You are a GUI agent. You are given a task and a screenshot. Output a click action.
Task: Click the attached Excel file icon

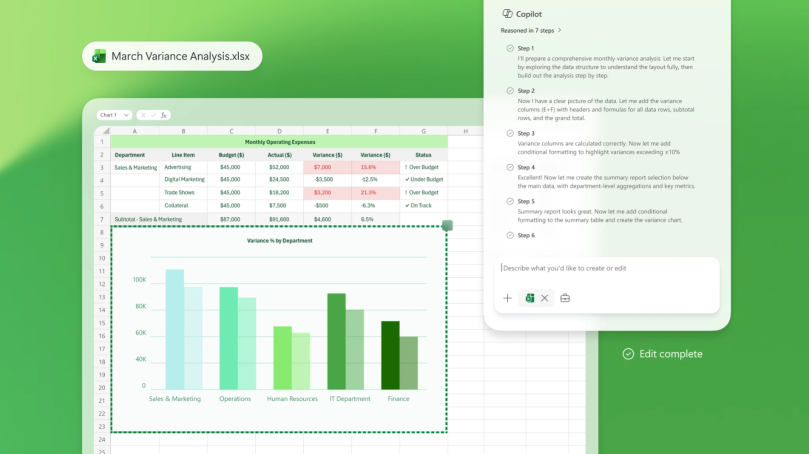pos(529,298)
